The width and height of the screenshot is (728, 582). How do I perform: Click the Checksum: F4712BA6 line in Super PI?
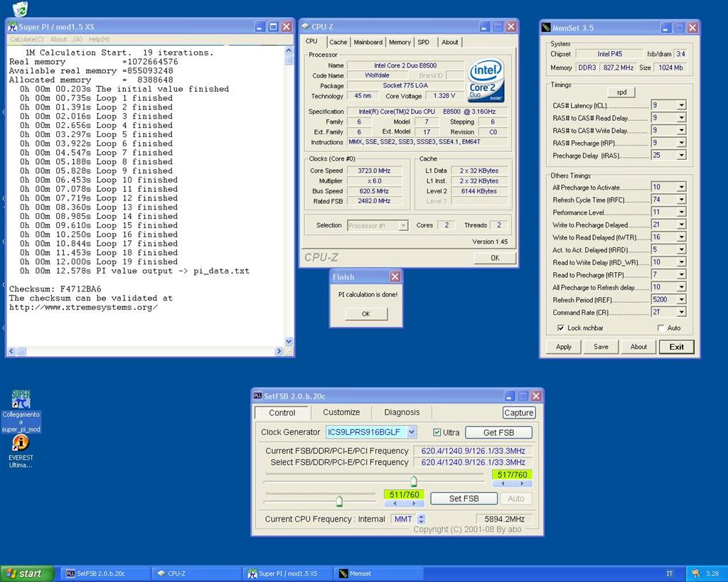point(55,289)
